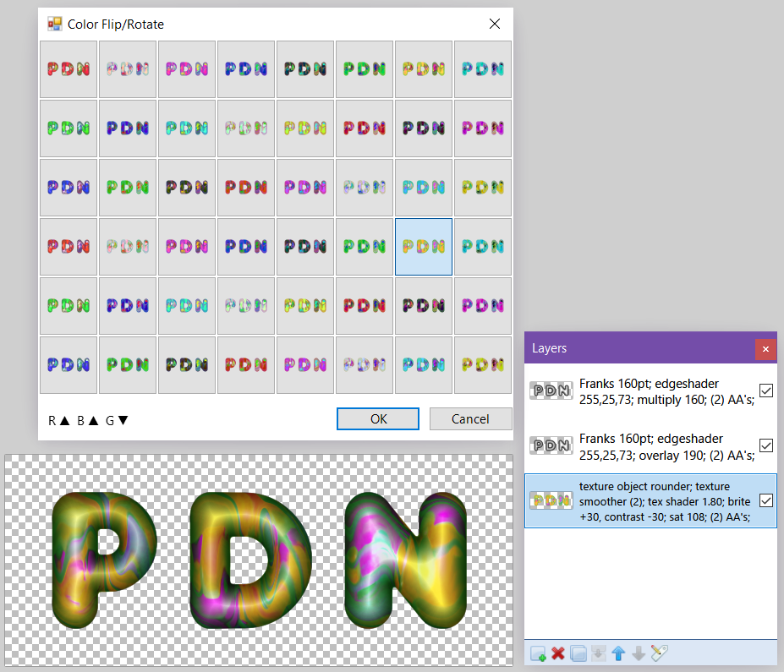This screenshot has height=672, width=784.
Task: Pick third-row seventh-column cyan PDN variant
Action: tap(424, 188)
